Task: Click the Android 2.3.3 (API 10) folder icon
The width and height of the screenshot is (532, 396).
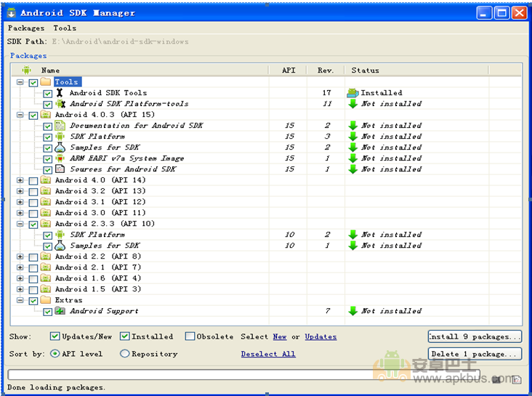Action: pos(46,223)
